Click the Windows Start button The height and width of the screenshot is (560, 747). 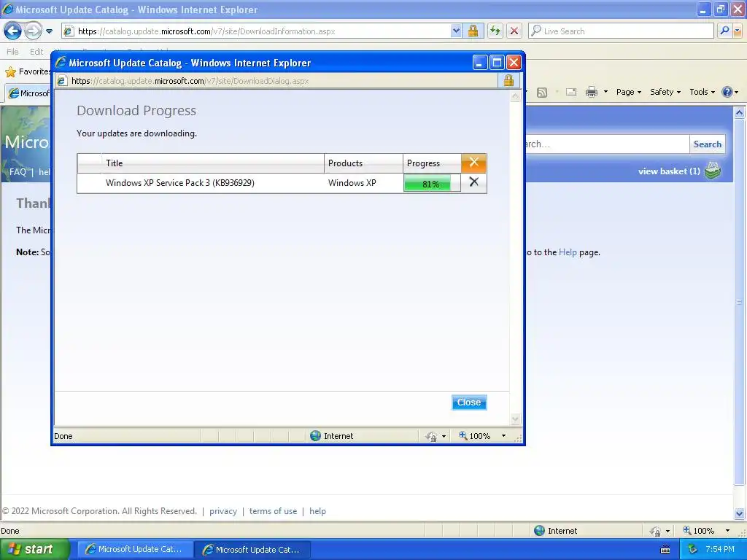[x=34, y=550]
